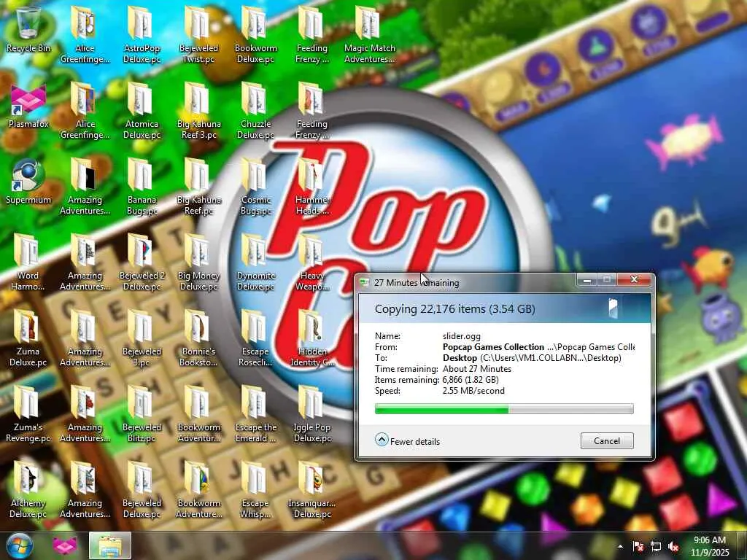The image size is (747, 560).
Task: Select the Atomica Deluxe.pc folder
Action: point(142,110)
